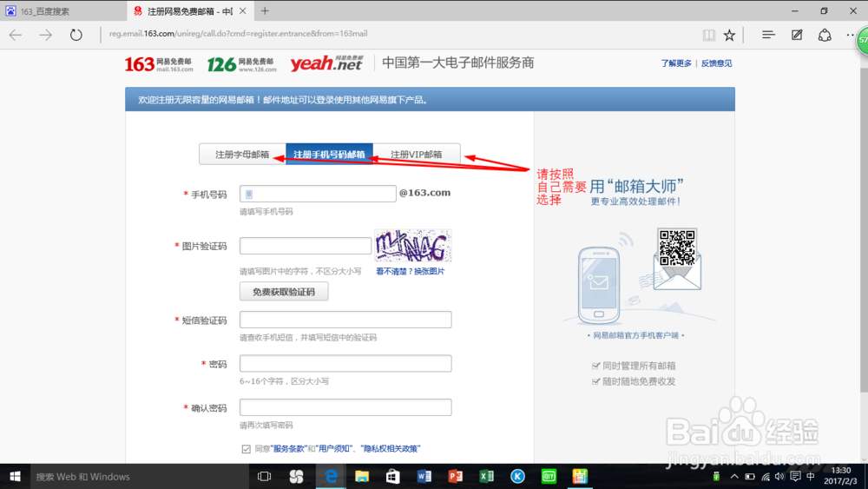Open Edge more actions ellipsis menu
This screenshot has height=489, width=868.
(851, 35)
